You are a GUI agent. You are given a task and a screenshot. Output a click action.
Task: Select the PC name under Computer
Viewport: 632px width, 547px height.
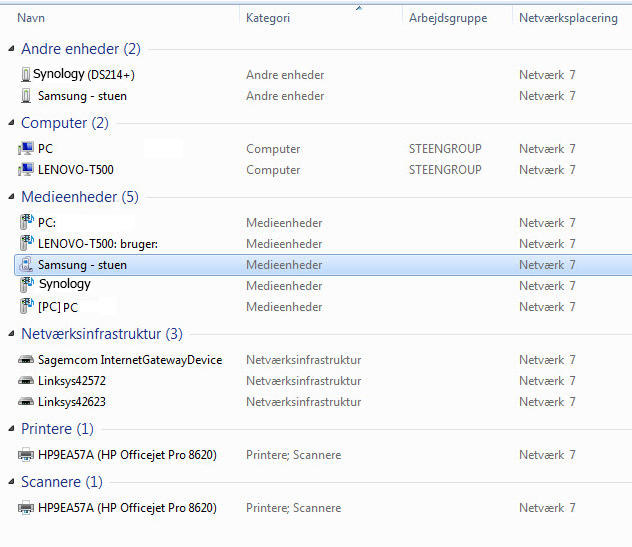coord(45,149)
